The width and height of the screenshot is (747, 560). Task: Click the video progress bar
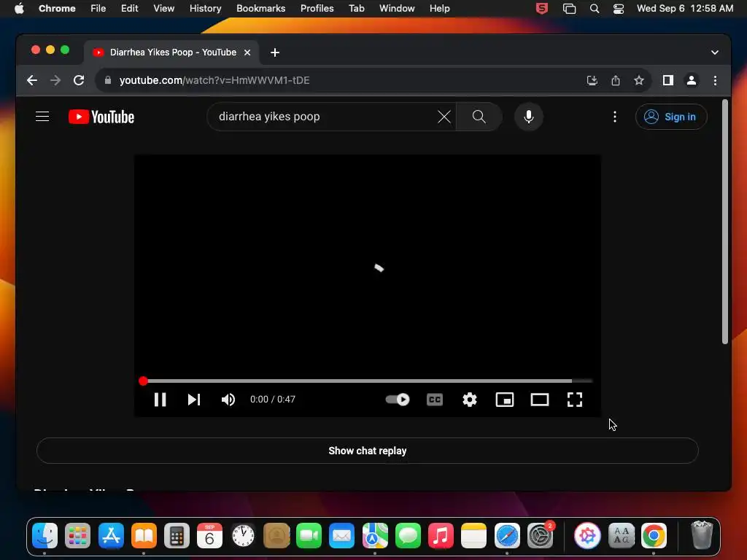click(368, 381)
